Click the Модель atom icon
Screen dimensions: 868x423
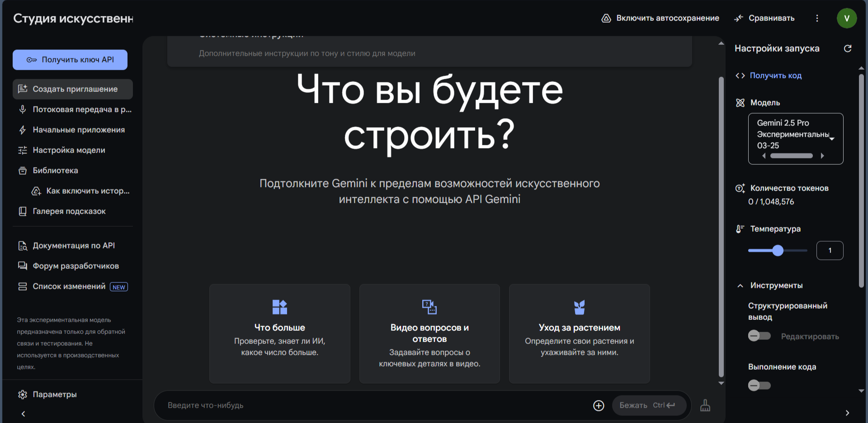point(740,103)
